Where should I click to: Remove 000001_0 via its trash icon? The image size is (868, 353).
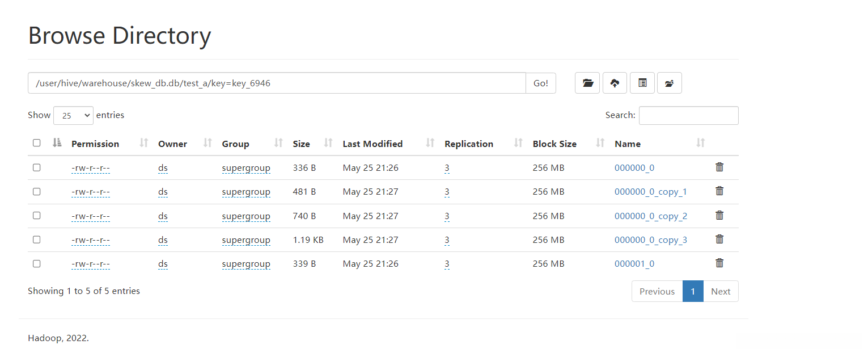719,263
